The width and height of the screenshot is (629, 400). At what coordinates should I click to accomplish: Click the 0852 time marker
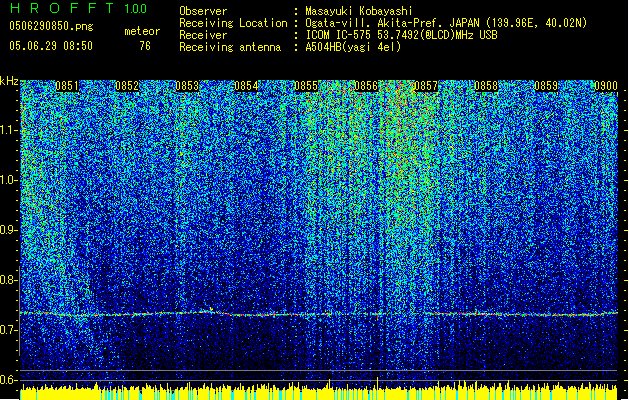[x=127, y=86]
